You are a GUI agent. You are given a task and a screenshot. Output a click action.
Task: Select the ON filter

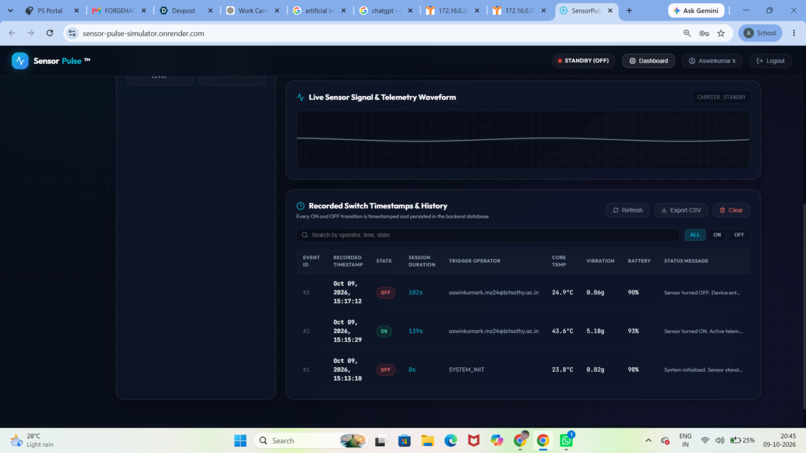coord(717,234)
